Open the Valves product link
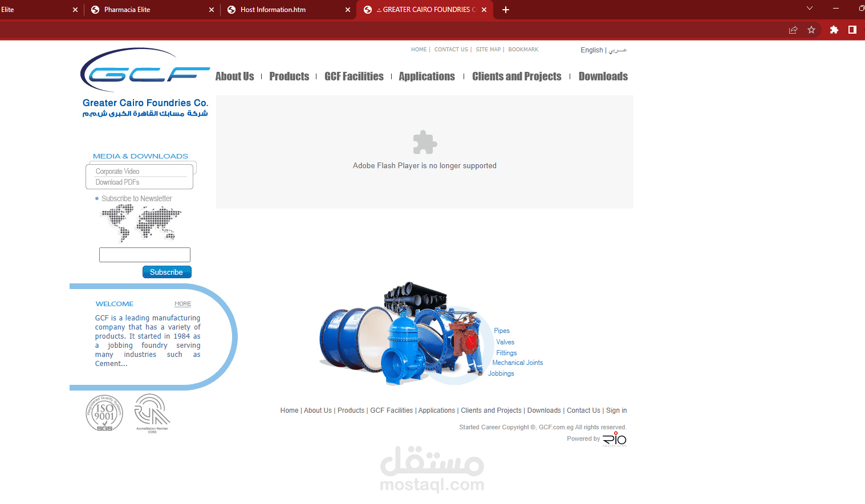This screenshot has height=504, width=865. (505, 342)
